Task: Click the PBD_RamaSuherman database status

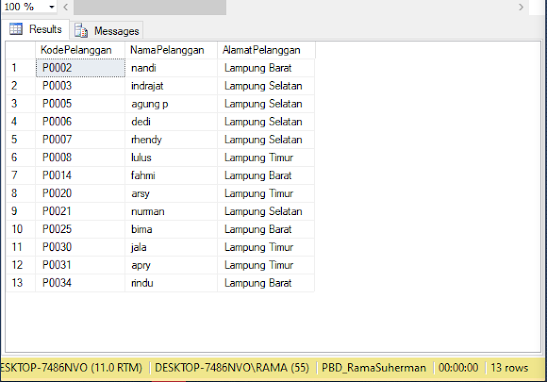Action: (x=374, y=368)
